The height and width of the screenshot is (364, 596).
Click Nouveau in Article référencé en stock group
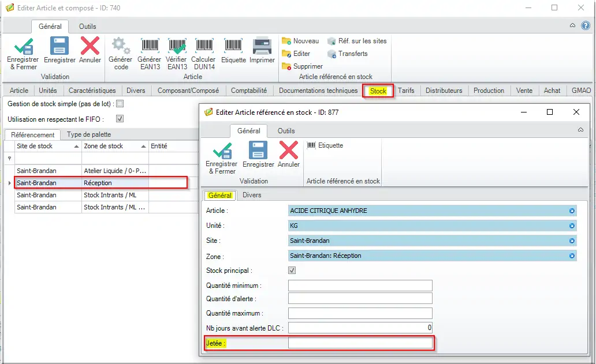[x=300, y=41]
